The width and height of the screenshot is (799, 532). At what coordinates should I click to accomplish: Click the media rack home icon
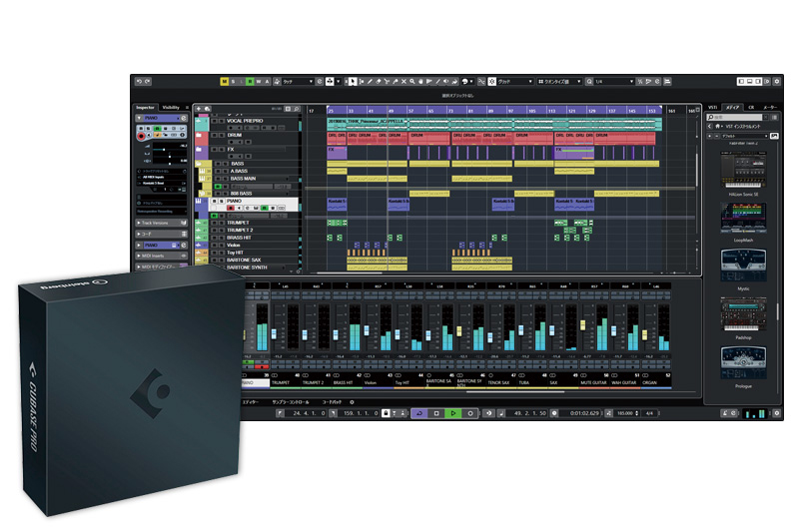tap(717, 126)
